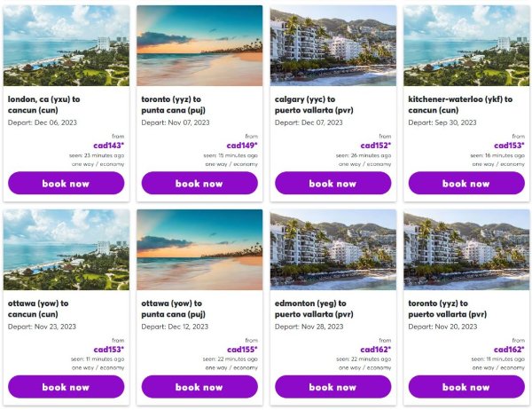The image size is (532, 410).
Task: Open Ottawa to Punta Cana beach image
Action: [199, 249]
